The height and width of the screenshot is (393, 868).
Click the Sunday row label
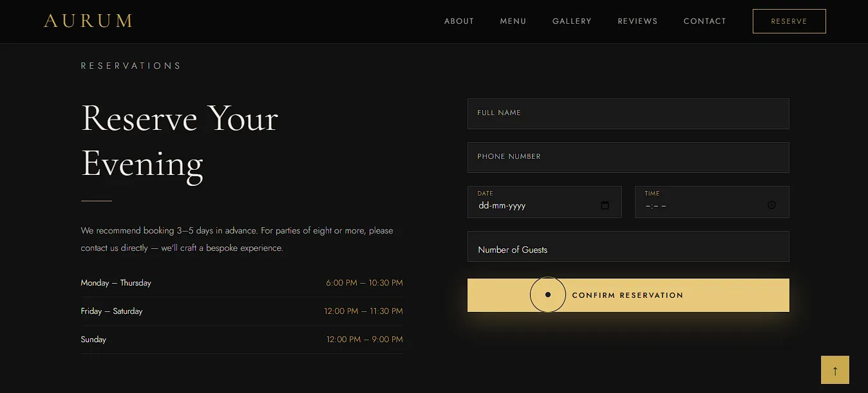click(93, 339)
